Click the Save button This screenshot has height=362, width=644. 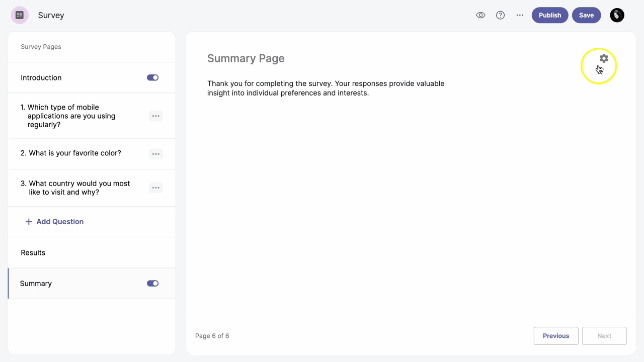click(586, 15)
